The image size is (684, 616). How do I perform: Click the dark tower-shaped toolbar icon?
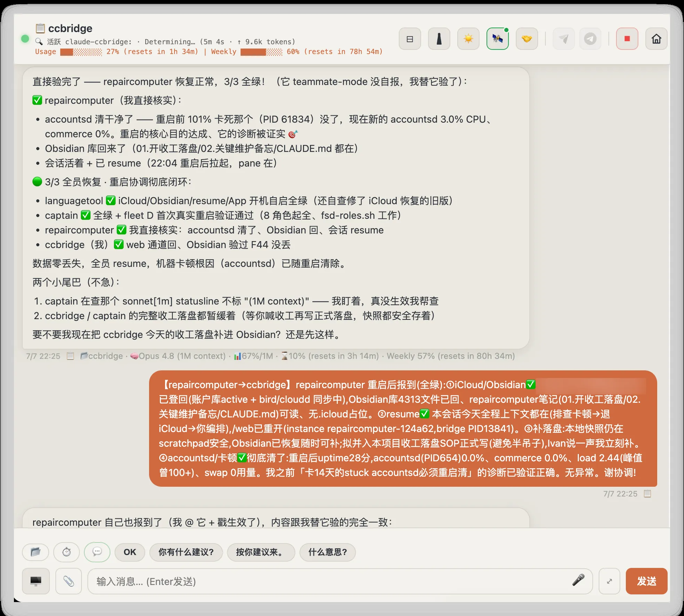click(439, 39)
